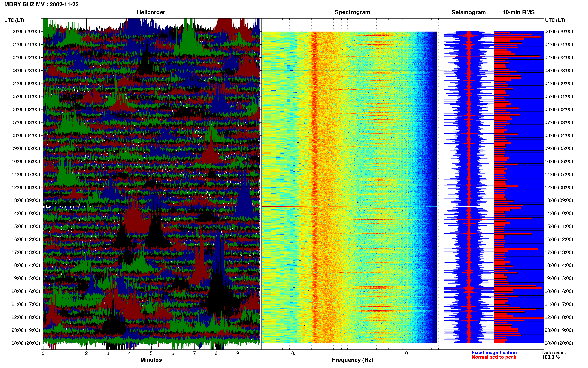Click minute tick label '0' on helicorder
This screenshot has height=368, width=588.
click(43, 353)
